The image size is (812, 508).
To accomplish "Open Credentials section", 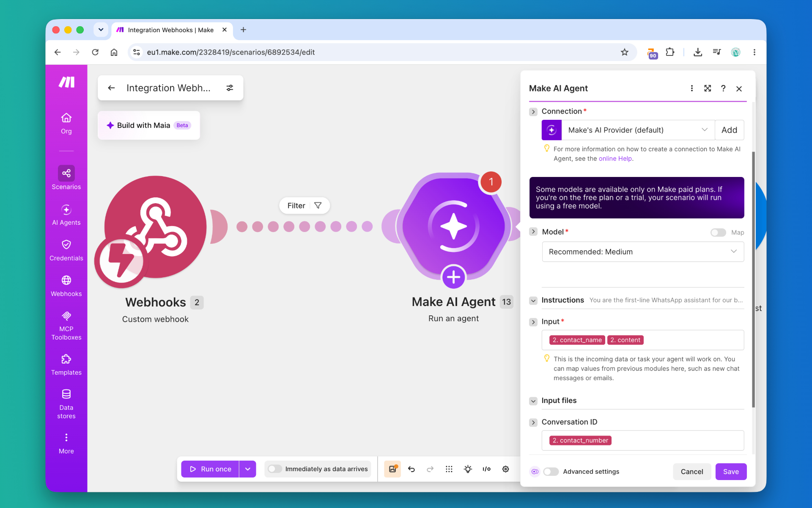I will pos(66,251).
